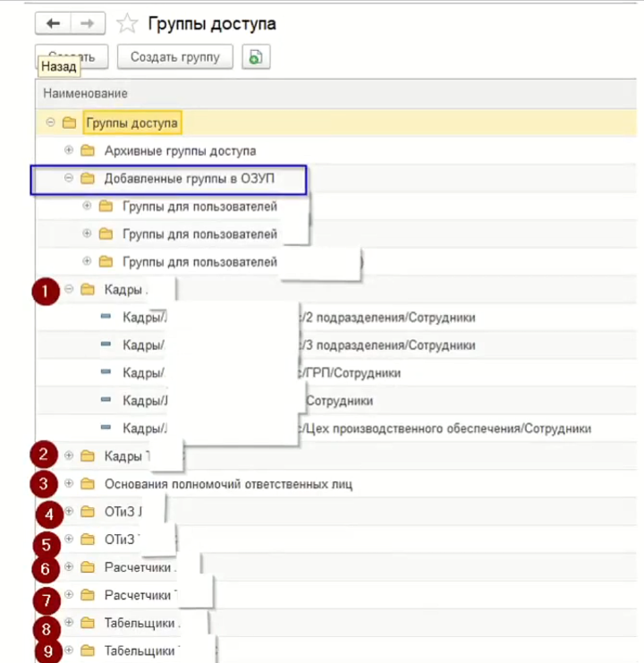Click the back arrow navigation button
Image resolution: width=644 pixels, height=663 pixels.
(54, 23)
